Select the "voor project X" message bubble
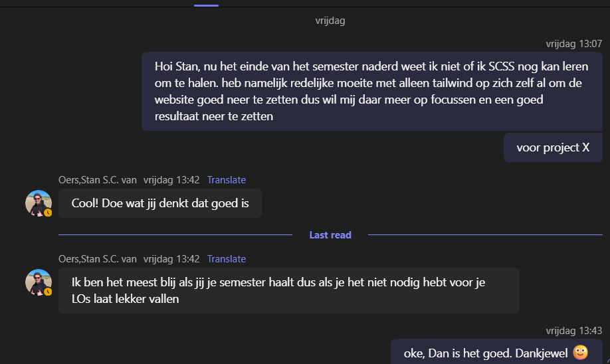Screen dimensions: 610x364 click(x=552, y=147)
